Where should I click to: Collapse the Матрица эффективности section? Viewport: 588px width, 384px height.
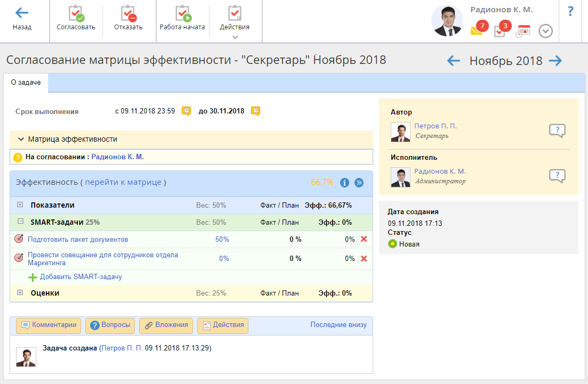tap(21, 139)
